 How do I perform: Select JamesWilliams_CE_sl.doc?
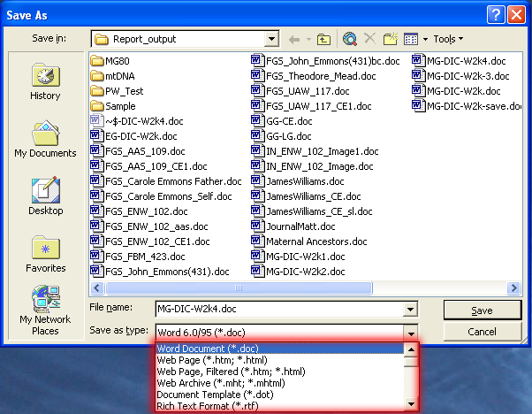click(312, 211)
